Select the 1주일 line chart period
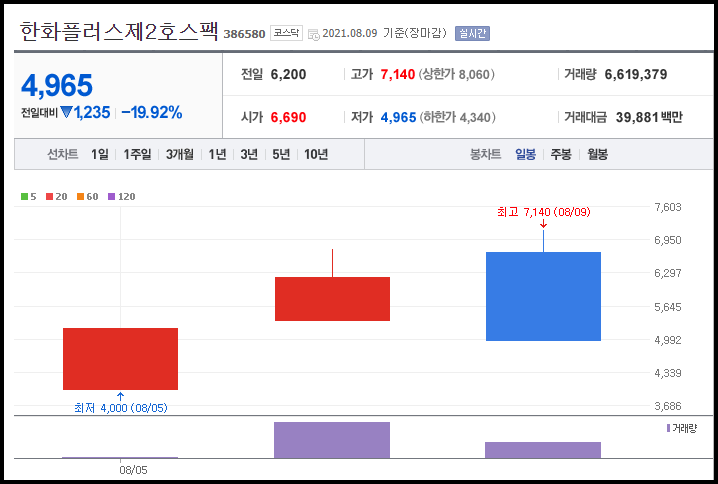Screen dimensions: 718x484 coord(137,154)
